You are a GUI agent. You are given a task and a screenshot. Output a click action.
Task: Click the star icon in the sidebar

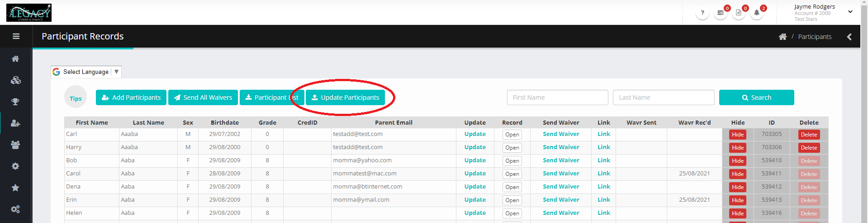click(15, 188)
